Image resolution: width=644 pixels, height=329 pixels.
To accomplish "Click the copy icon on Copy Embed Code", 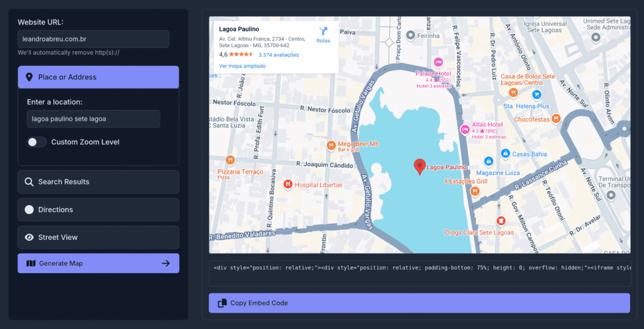I will [x=222, y=303].
